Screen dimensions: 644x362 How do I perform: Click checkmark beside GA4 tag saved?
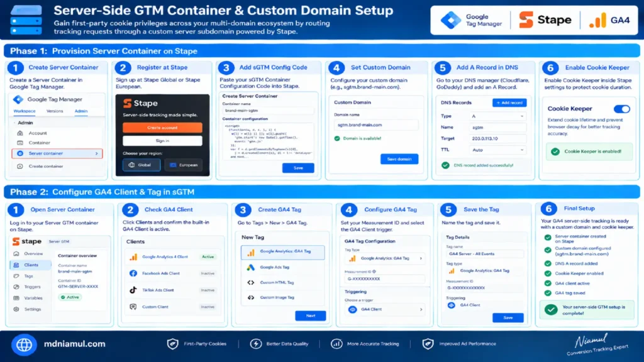pyautogui.click(x=548, y=293)
